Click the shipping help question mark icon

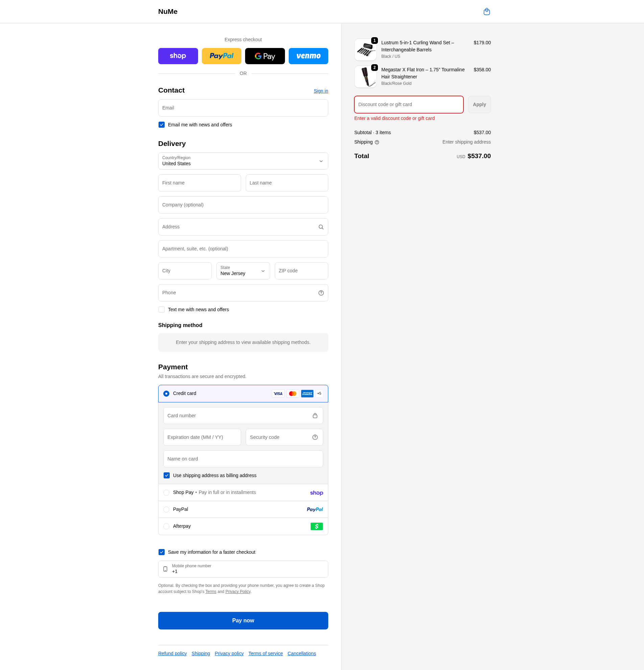click(377, 142)
